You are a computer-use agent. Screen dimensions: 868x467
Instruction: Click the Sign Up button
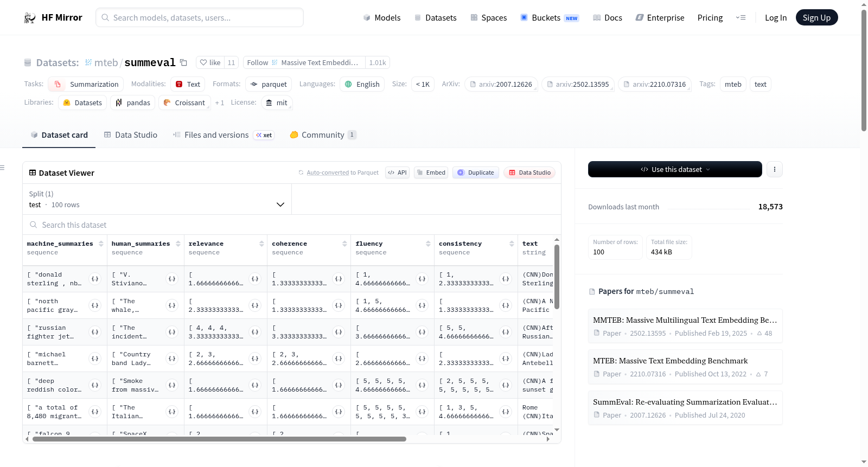(x=816, y=17)
